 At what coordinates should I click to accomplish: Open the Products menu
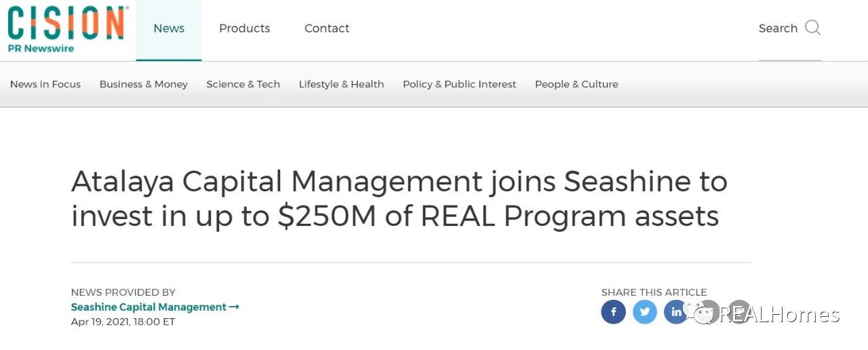[x=245, y=28]
